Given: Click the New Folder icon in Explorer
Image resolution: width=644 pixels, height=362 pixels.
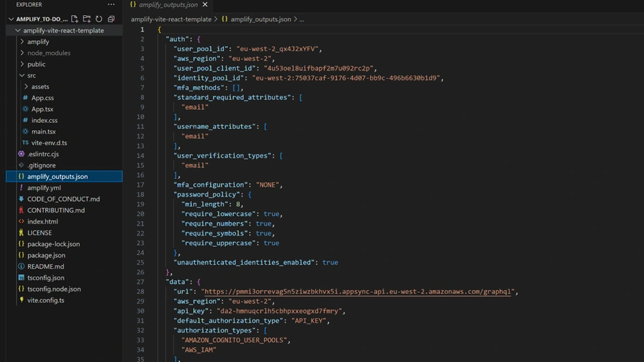Looking at the screenshot, I should [x=87, y=19].
